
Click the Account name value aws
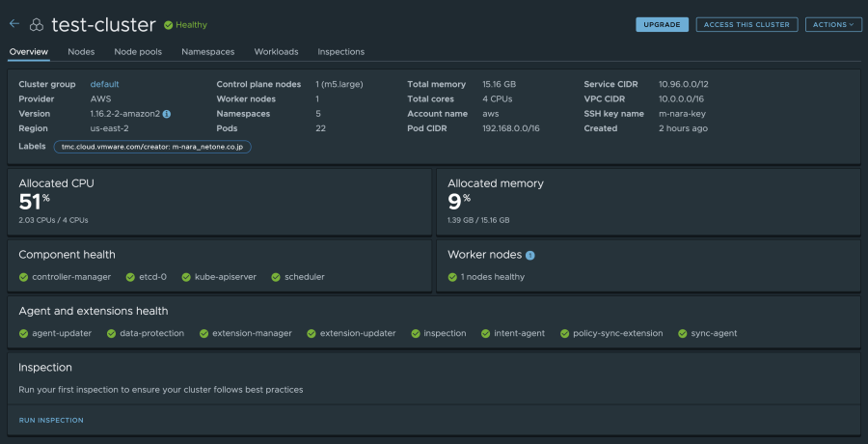(x=491, y=114)
